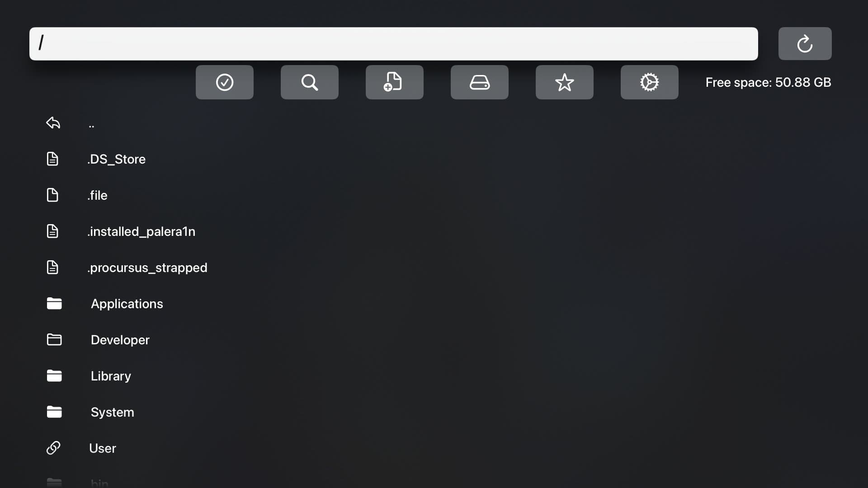This screenshot has height=488, width=868.
Task: Click the Free space label
Action: (x=768, y=82)
